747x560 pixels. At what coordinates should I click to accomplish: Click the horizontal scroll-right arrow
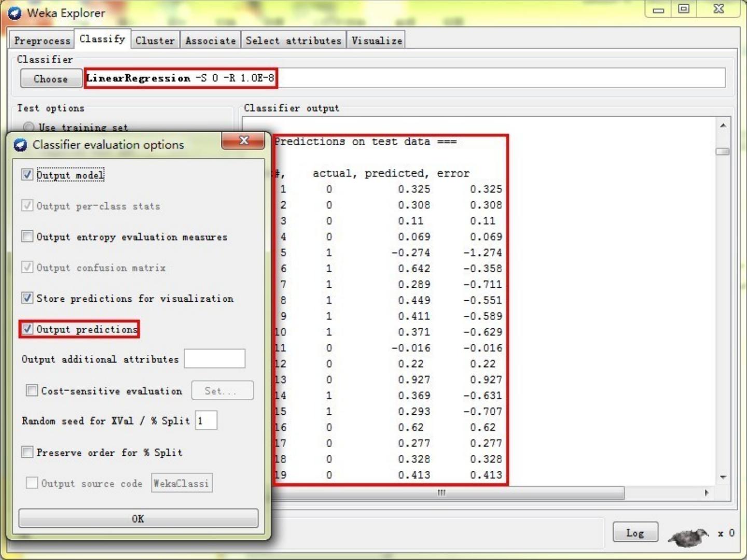point(707,493)
